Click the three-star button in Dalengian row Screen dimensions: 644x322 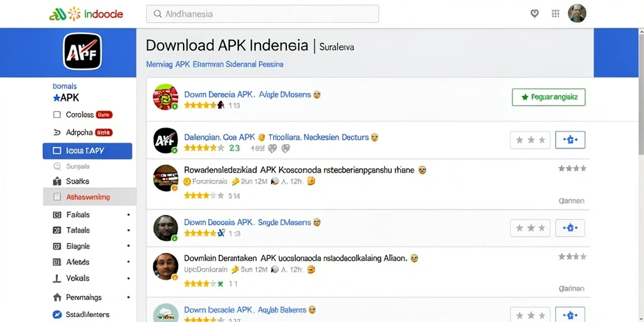click(530, 140)
